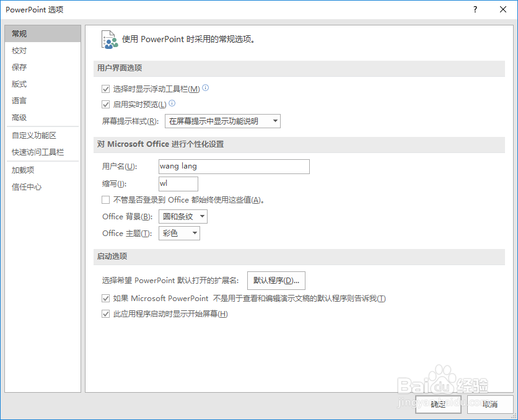The height and width of the screenshot is (420, 518).
Task: Click inside the 用户名 input field
Action: 233,167
